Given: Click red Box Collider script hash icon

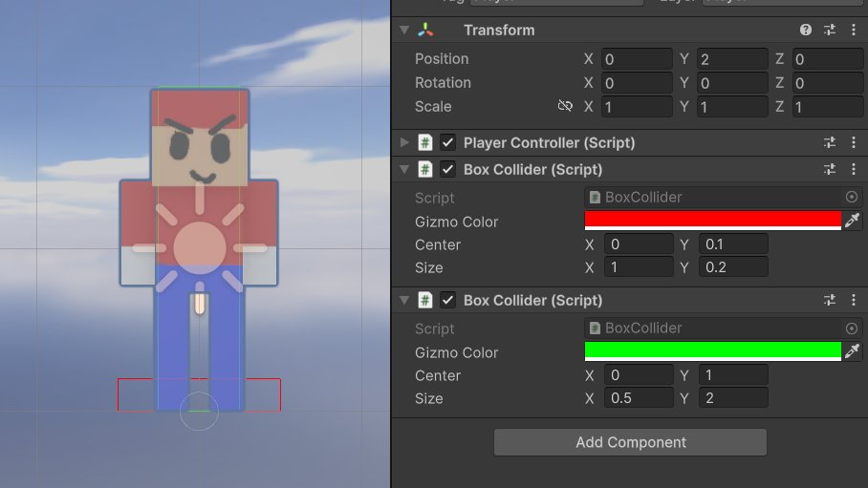Looking at the screenshot, I should click(424, 169).
